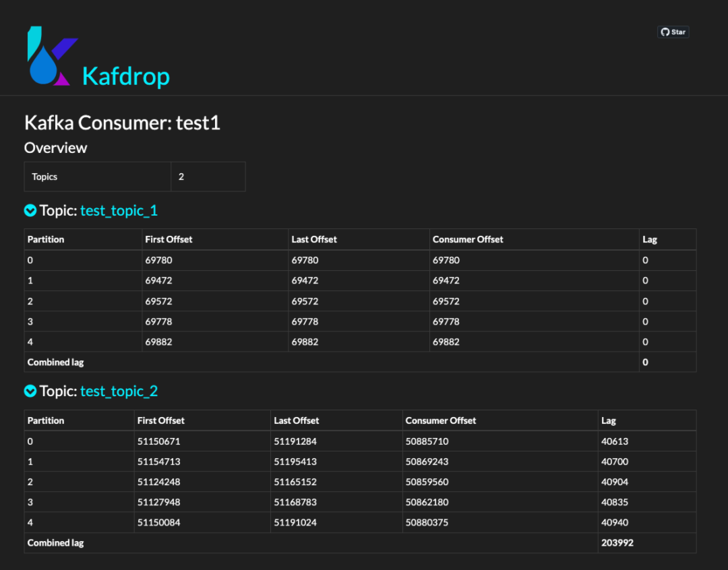This screenshot has height=570, width=728.
Task: Select consumer offset 50862180
Action: pyautogui.click(x=427, y=502)
